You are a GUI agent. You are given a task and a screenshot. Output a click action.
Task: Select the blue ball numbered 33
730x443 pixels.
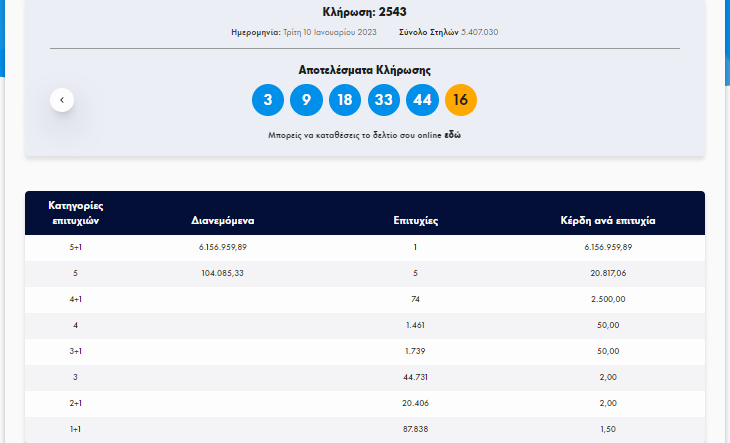(383, 100)
